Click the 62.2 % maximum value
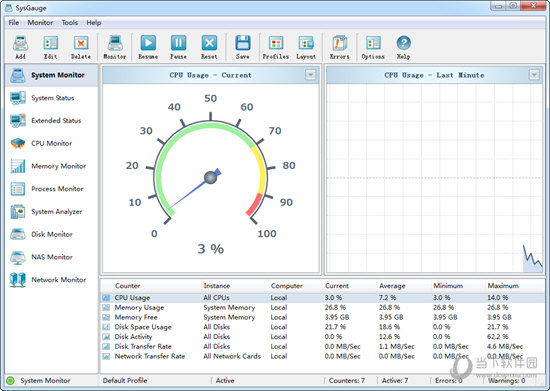This screenshot has width=550, height=391. 498,337
